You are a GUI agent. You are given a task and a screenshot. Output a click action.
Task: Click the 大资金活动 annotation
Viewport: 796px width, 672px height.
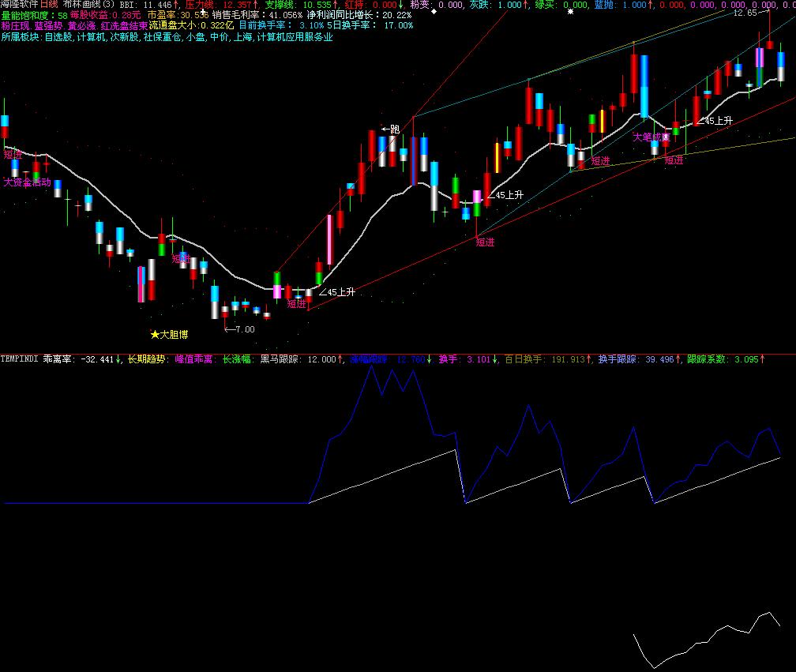28,182
